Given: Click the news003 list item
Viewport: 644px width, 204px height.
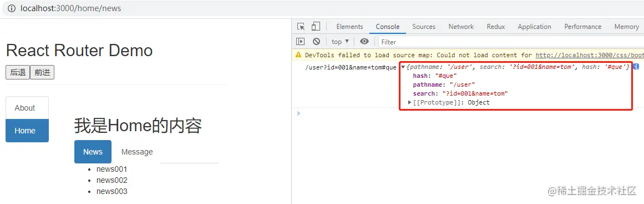Looking at the screenshot, I should point(111,191).
